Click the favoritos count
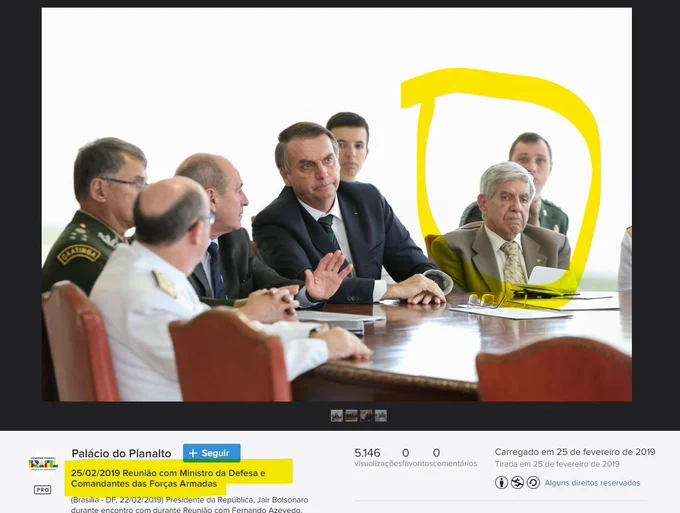 pos(405,453)
